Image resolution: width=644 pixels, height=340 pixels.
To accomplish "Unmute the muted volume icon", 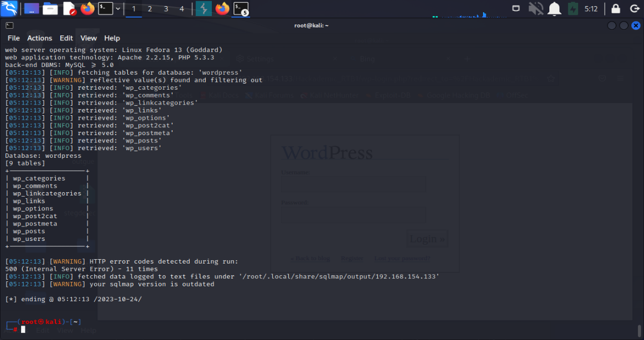I will coord(535,9).
